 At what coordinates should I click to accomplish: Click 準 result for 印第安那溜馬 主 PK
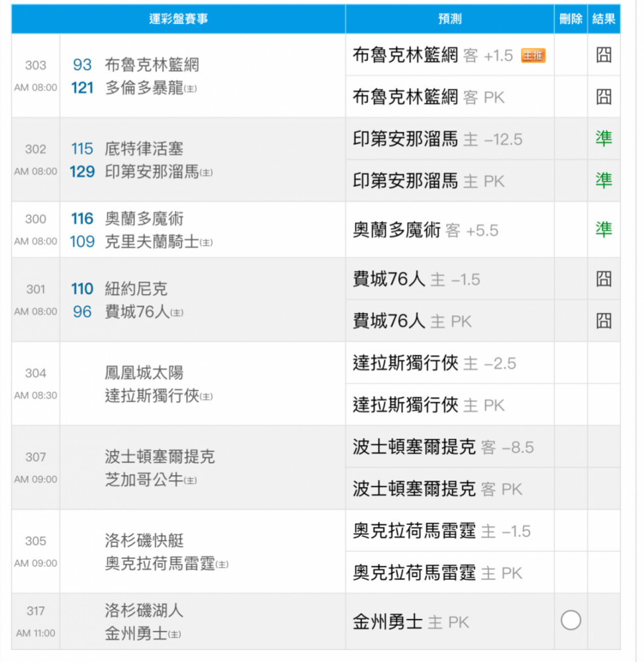click(x=604, y=181)
